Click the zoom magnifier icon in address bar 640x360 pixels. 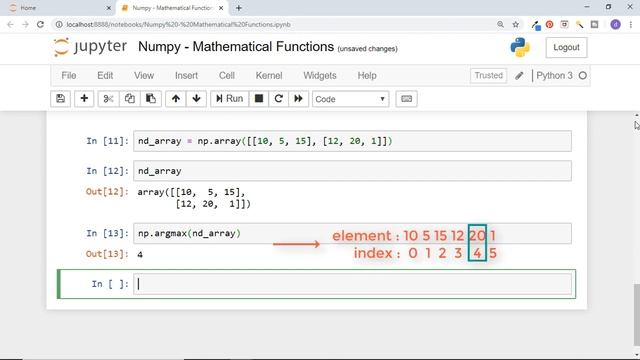[x=500, y=24]
